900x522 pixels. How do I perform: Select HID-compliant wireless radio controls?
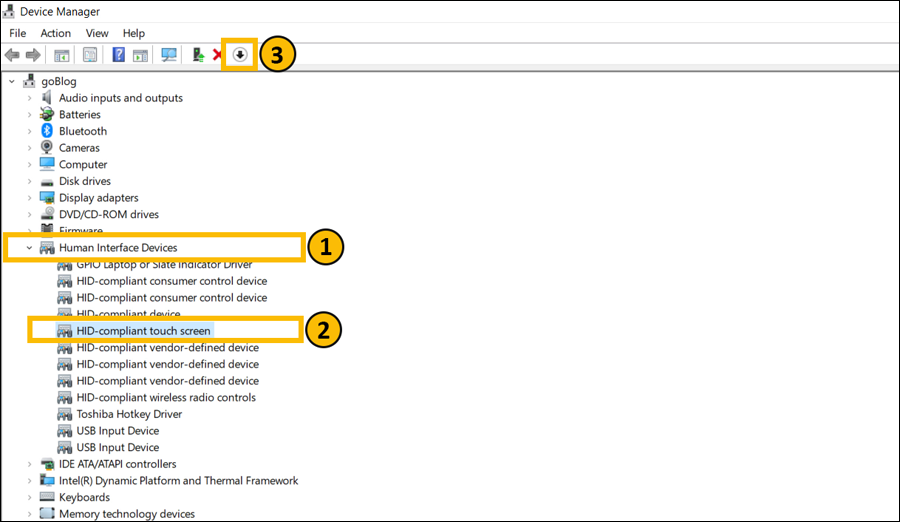pyautogui.click(x=166, y=397)
